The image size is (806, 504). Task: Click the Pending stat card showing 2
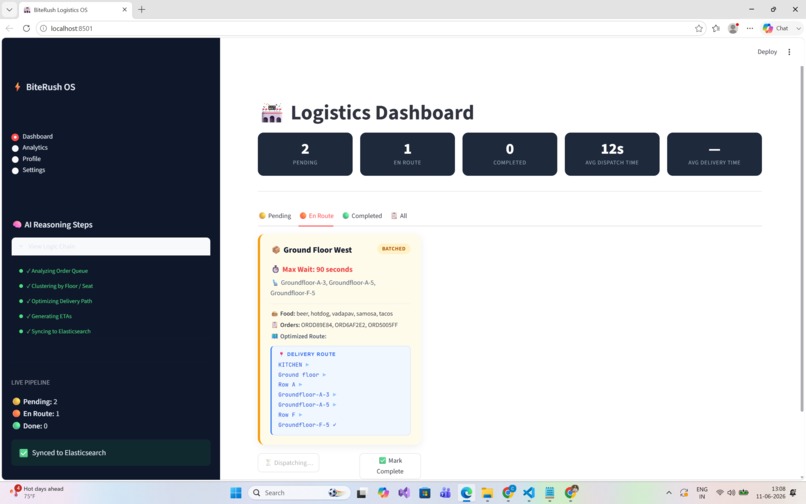(305, 154)
